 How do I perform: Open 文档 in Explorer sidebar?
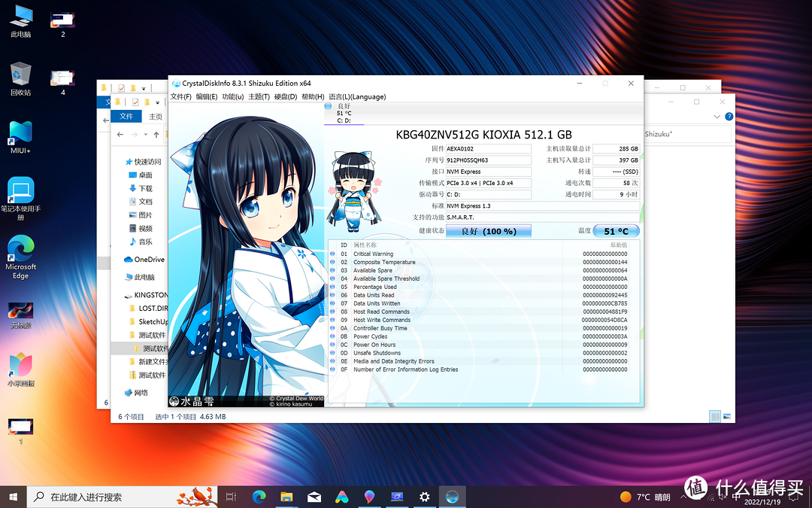tap(141, 202)
